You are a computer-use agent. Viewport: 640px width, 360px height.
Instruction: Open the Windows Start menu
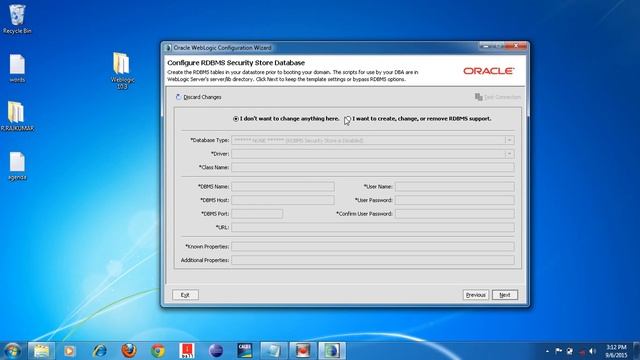(12, 351)
